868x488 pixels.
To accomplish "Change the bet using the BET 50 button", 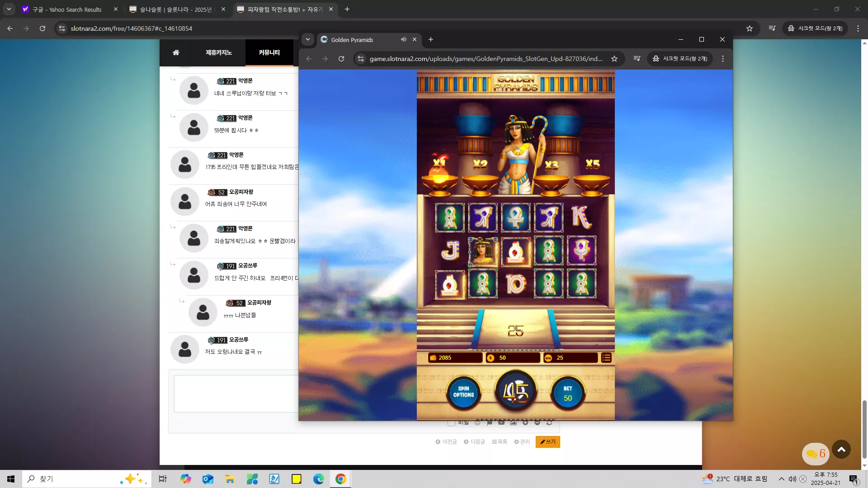I will (568, 393).
